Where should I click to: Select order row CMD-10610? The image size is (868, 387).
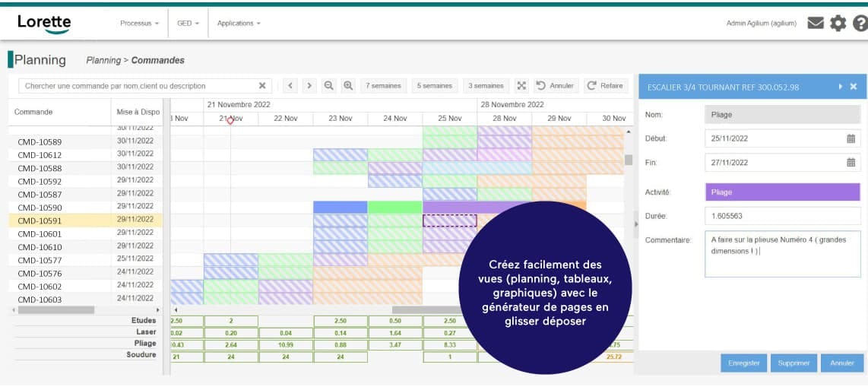point(86,247)
